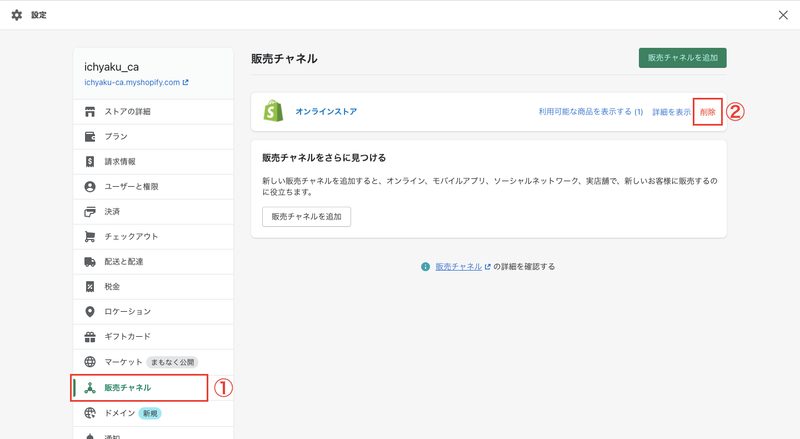This screenshot has width=800, height=439.
Task: Open 請求情報 settings
Action: tap(153, 161)
